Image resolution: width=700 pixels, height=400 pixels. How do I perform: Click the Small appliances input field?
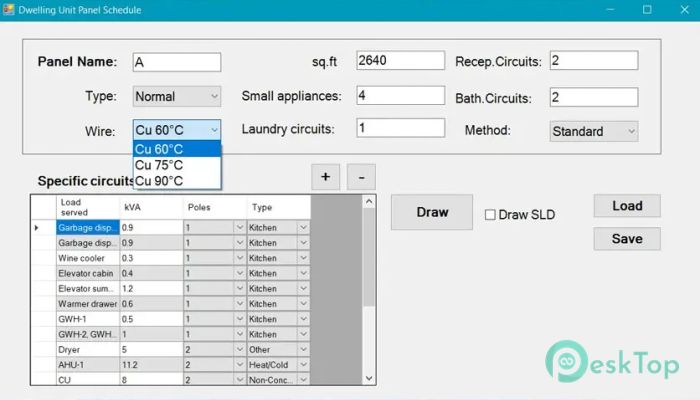(400, 95)
